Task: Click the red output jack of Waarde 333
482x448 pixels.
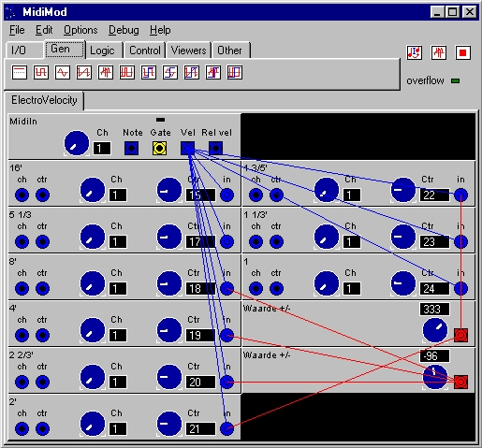Action: click(460, 335)
